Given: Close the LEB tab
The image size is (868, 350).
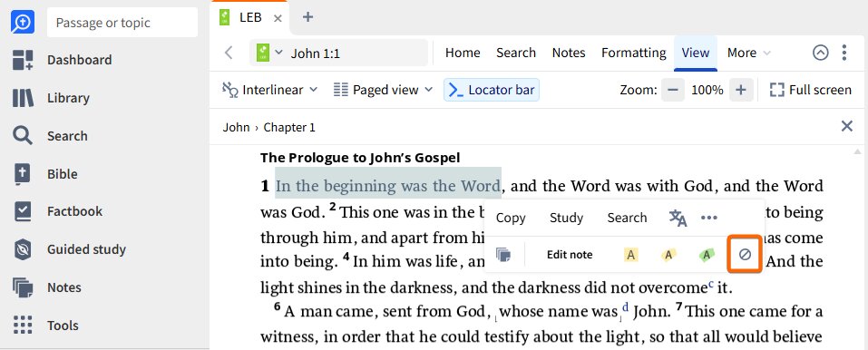Looking at the screenshot, I should coord(278,18).
